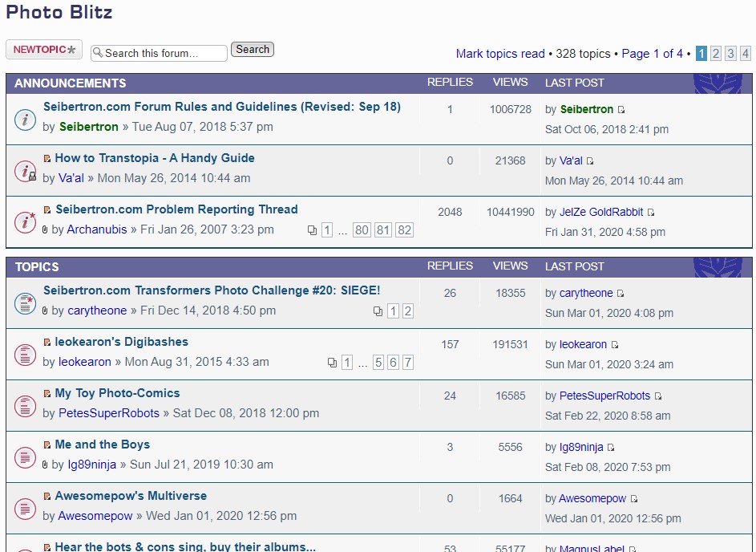
Task: Click topic status icon for leokearon's Digibashes
Action: click(25, 355)
